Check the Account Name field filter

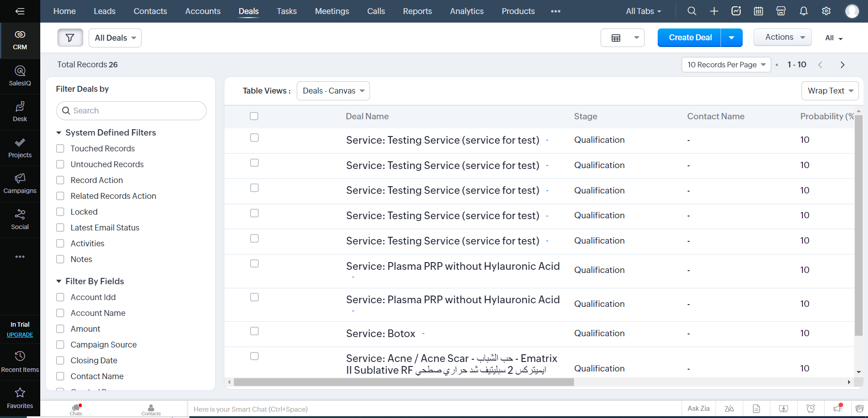[60, 313]
